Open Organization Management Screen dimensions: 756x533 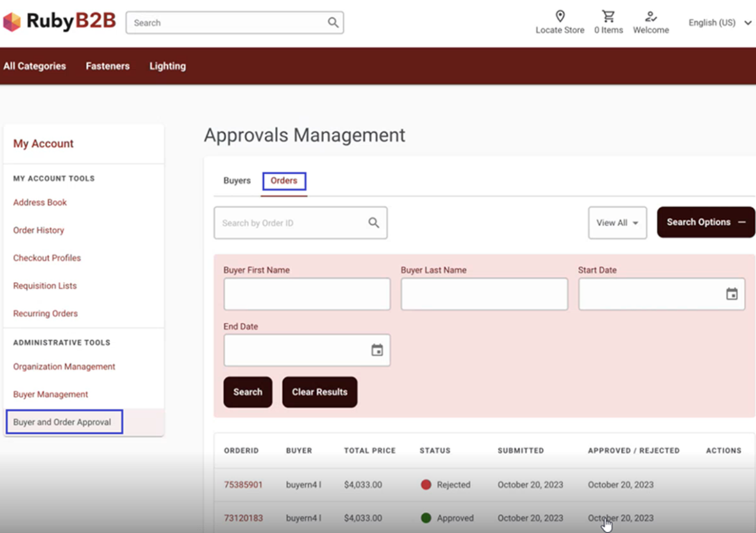point(64,366)
